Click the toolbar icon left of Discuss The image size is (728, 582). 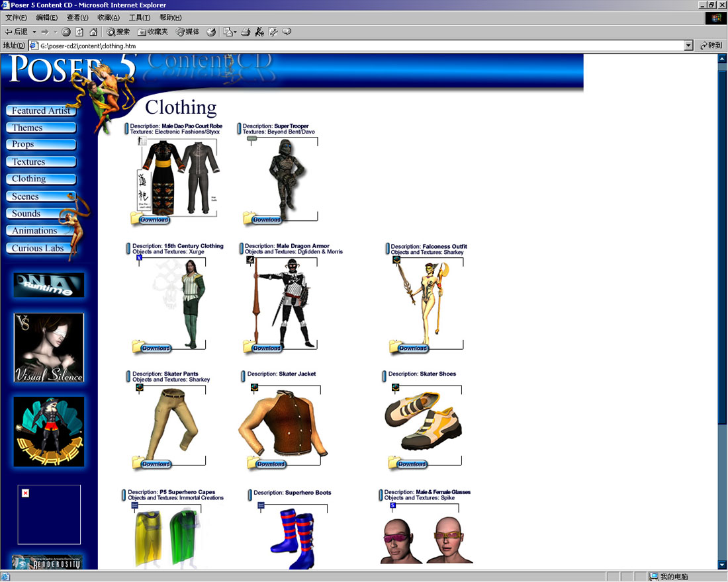click(x=273, y=32)
